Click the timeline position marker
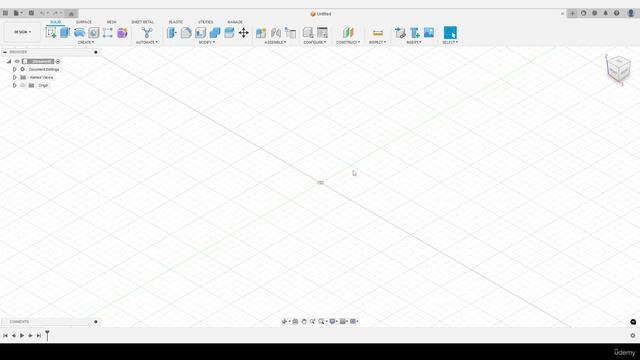The height and width of the screenshot is (360, 640). [x=47, y=336]
